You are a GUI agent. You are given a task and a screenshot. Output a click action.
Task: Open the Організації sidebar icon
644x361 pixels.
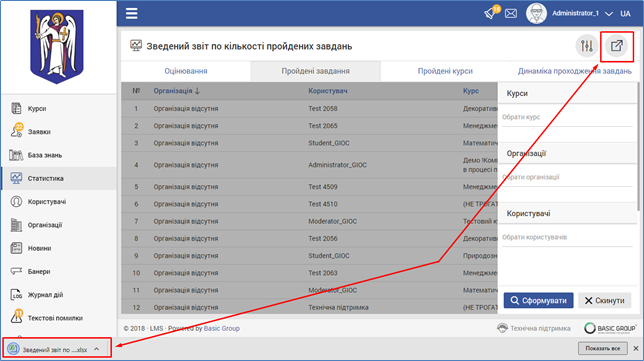[x=16, y=225]
